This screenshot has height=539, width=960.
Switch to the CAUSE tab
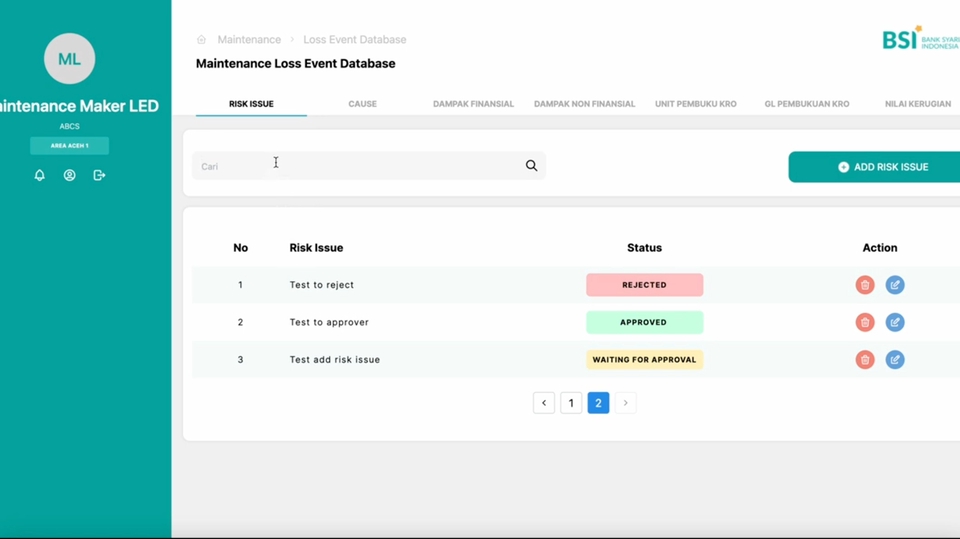pyautogui.click(x=362, y=104)
